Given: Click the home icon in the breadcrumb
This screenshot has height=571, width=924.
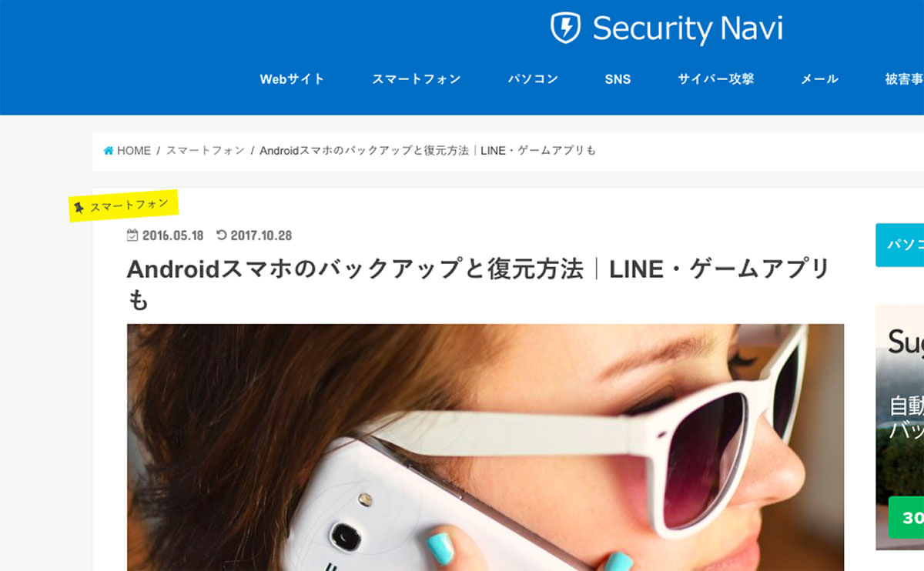Looking at the screenshot, I should (x=109, y=151).
